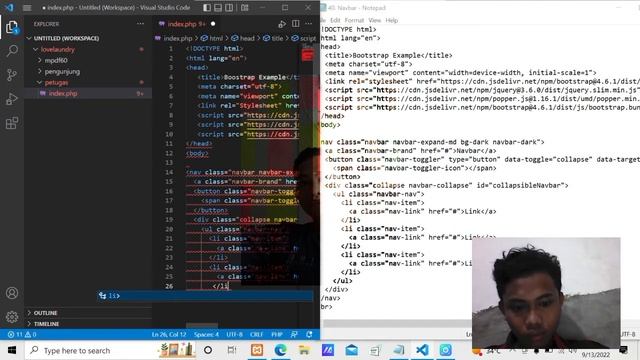Image resolution: width=640 pixels, height=360 pixels.
Task: Change end of line sequence CRLF
Action: (x=256, y=334)
